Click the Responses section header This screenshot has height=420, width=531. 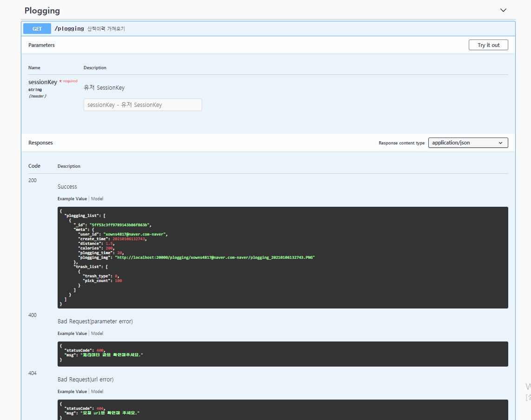point(40,143)
